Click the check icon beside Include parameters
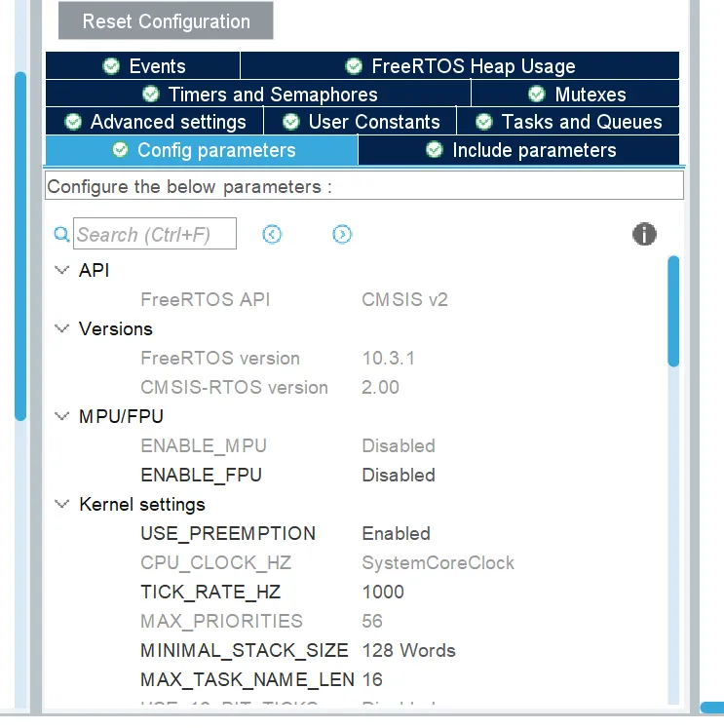 click(435, 150)
